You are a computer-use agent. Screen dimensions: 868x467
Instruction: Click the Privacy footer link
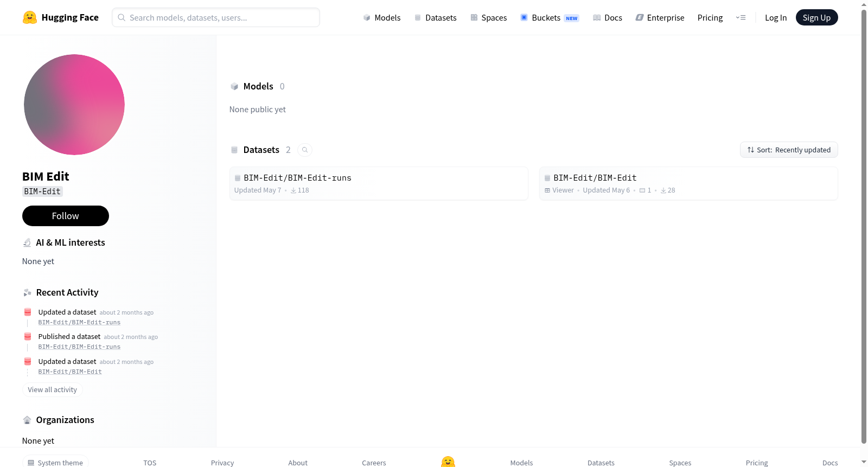point(222,463)
